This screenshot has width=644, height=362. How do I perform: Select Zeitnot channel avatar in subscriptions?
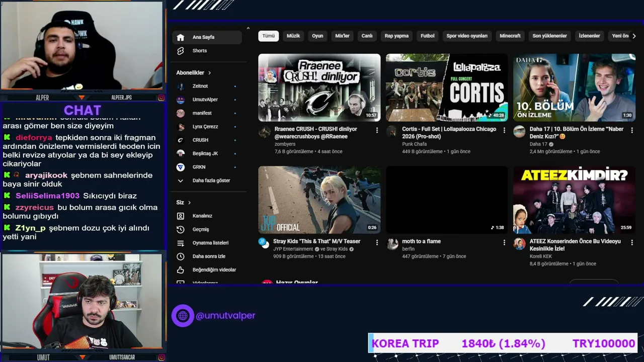point(181,86)
